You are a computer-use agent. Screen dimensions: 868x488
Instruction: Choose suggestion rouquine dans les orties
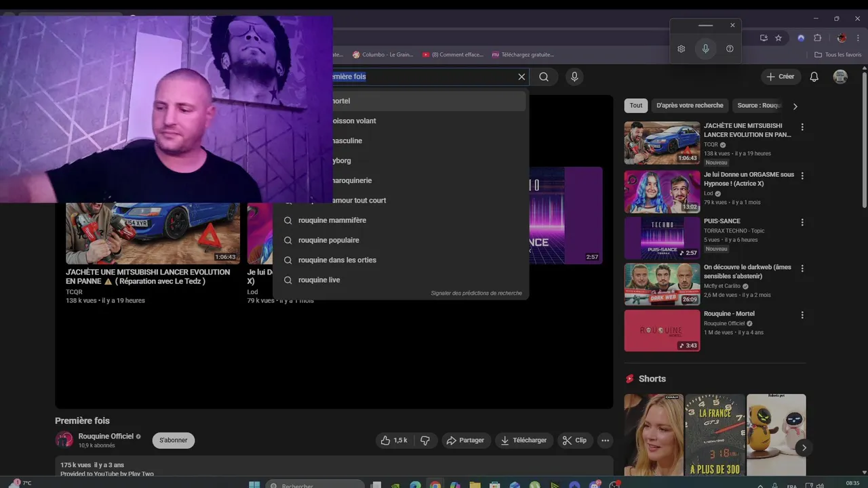400,260
